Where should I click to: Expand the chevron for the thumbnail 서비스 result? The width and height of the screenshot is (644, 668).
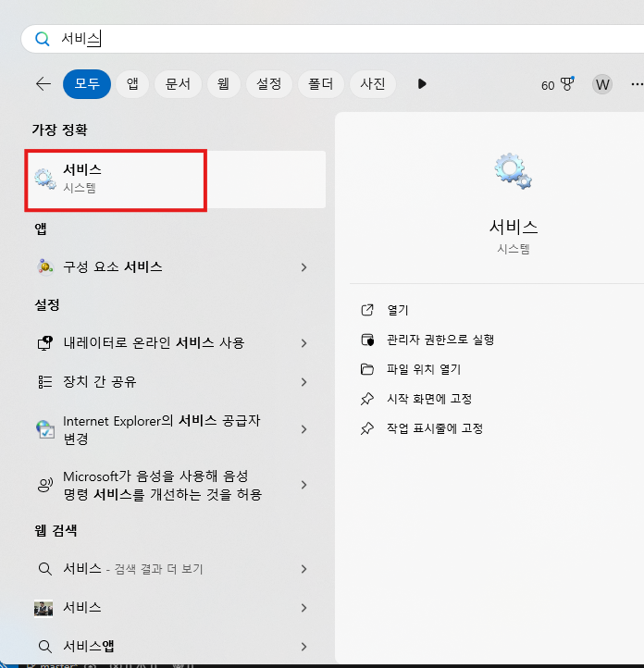click(303, 608)
